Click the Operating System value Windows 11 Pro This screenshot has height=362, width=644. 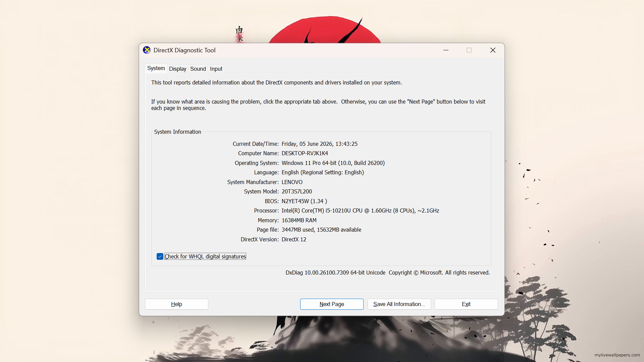(333, 163)
